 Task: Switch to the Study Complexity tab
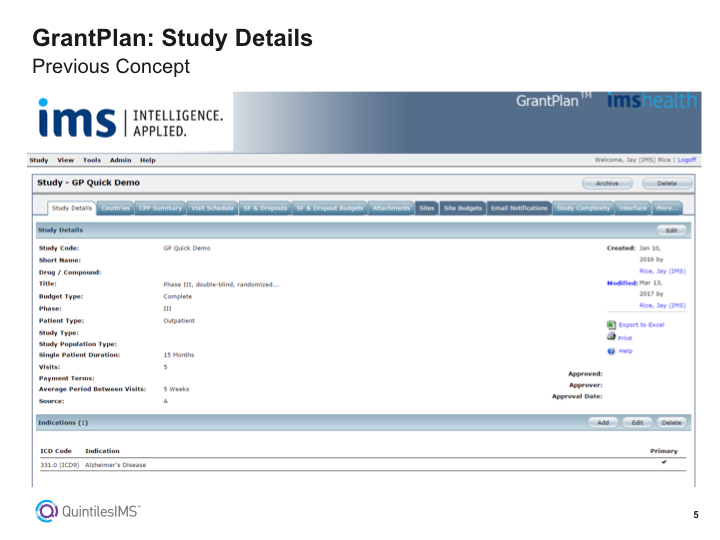583,208
